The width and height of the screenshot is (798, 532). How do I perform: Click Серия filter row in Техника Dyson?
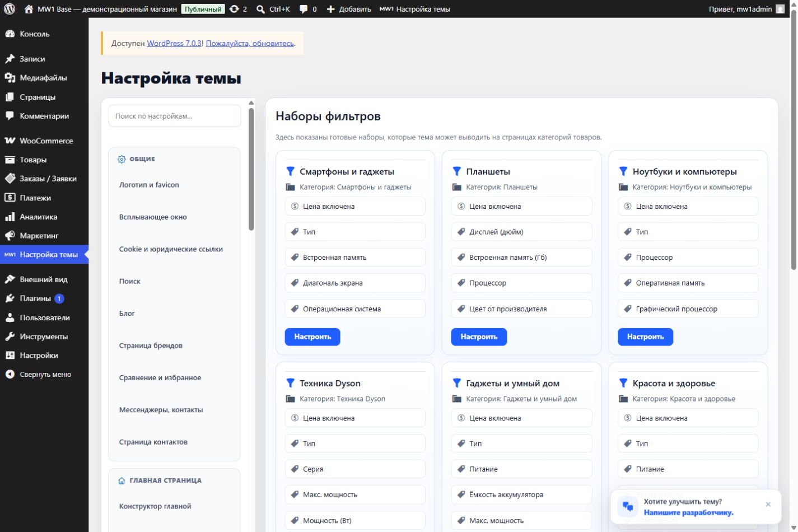point(355,469)
